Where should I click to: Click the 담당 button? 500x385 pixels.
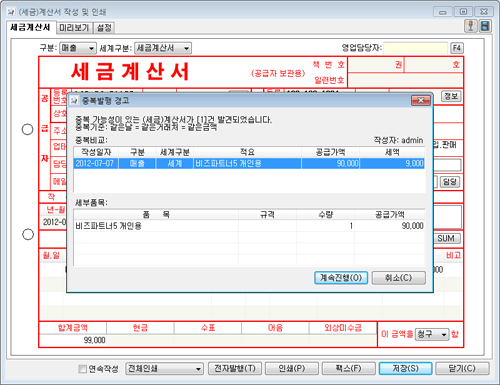[450, 182]
